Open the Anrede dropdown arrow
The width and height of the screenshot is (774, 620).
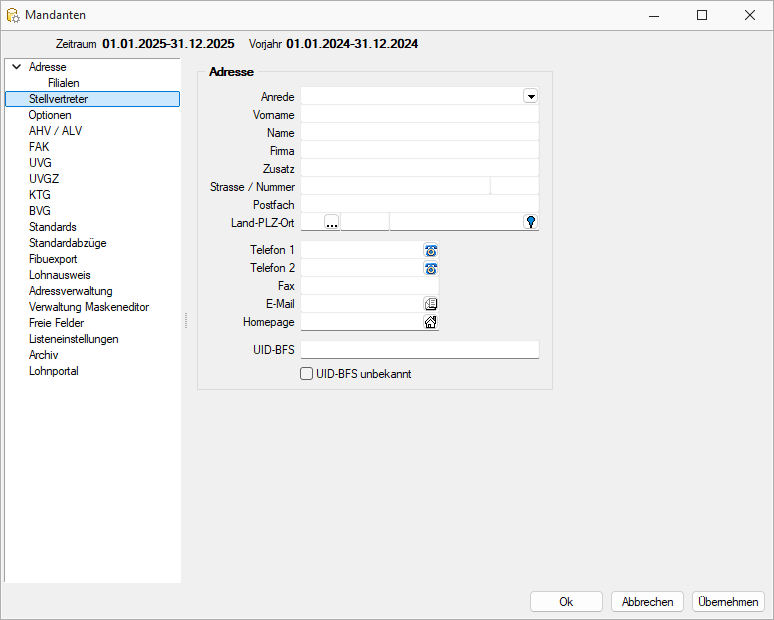(x=531, y=96)
